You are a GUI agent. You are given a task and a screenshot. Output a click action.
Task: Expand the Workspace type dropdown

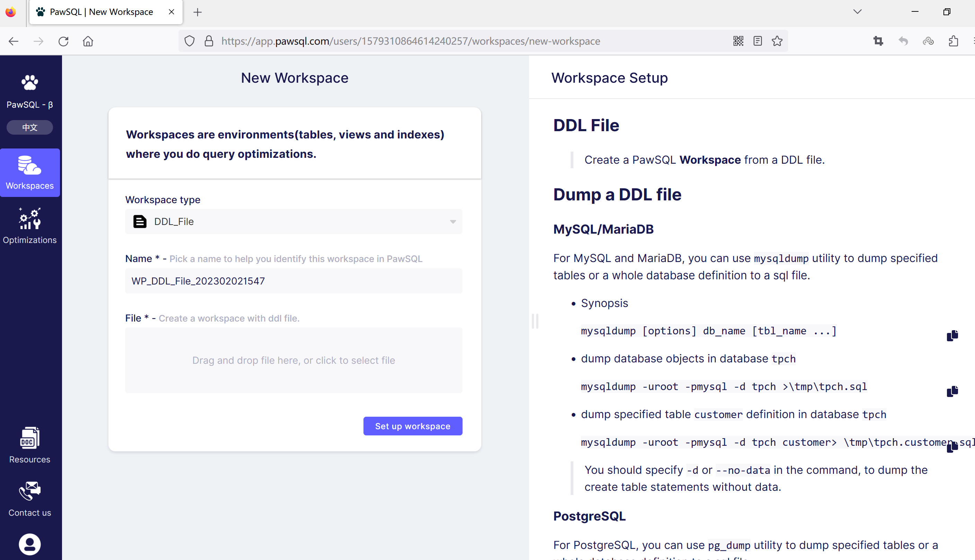(294, 222)
